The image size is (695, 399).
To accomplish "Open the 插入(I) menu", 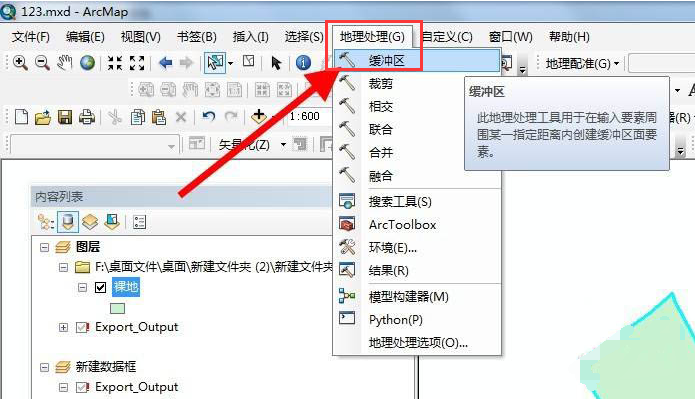I will coord(250,37).
